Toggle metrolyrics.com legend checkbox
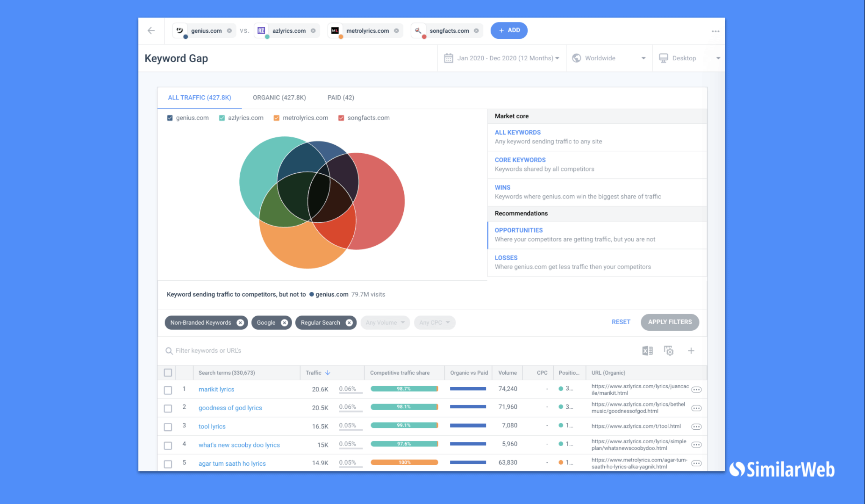Screen dimensions: 865x504 tap(277, 118)
